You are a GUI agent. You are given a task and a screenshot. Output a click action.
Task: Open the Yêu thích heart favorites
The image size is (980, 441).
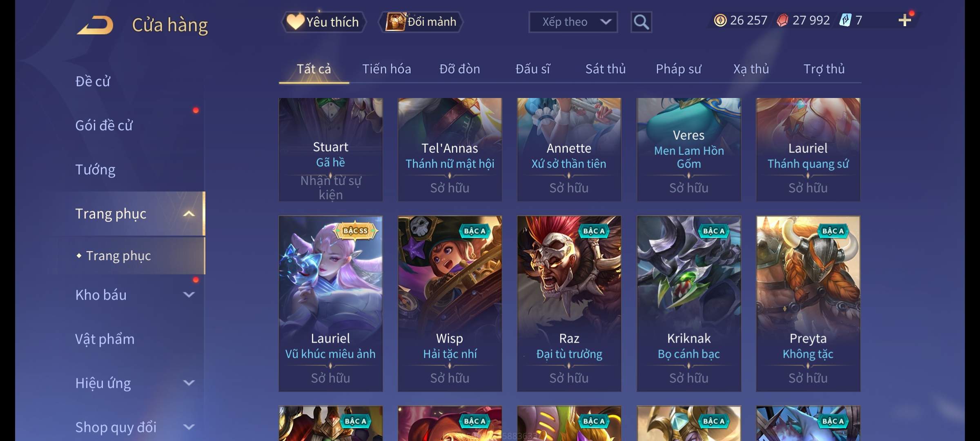[323, 22]
